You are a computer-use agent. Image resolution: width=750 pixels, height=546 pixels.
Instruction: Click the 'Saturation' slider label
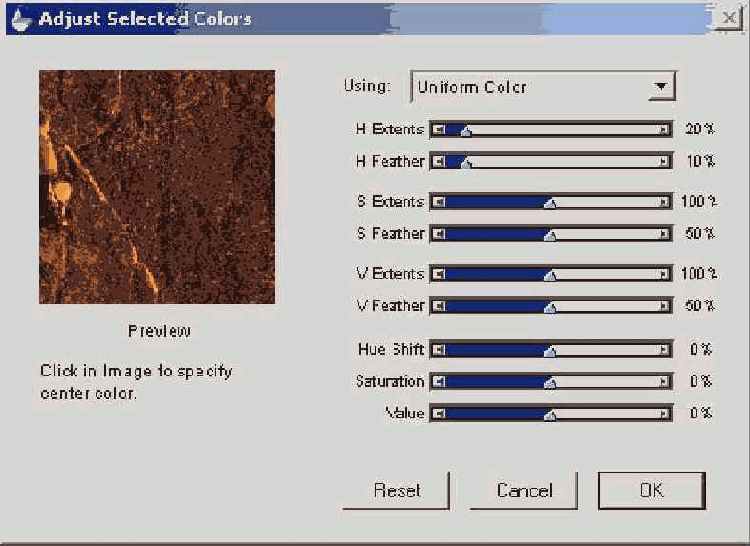pyautogui.click(x=390, y=382)
